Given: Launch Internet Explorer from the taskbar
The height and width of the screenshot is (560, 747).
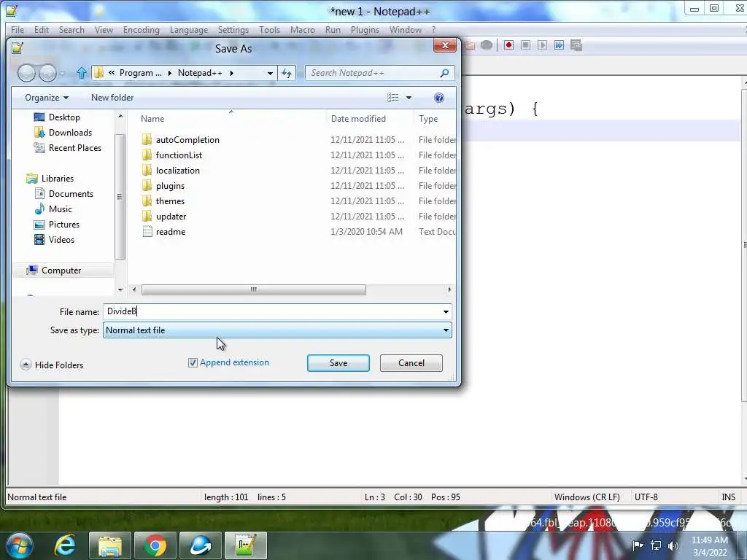Looking at the screenshot, I should click(x=65, y=545).
